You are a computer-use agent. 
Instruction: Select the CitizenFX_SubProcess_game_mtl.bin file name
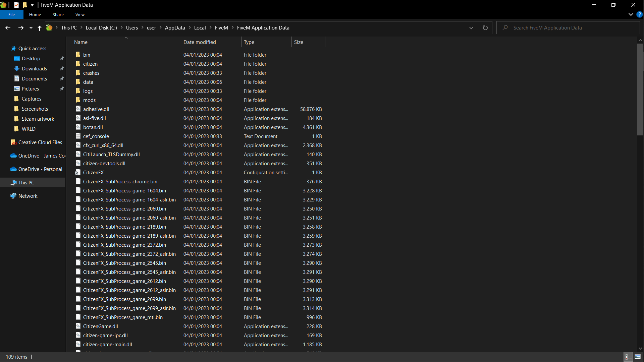pos(123,317)
